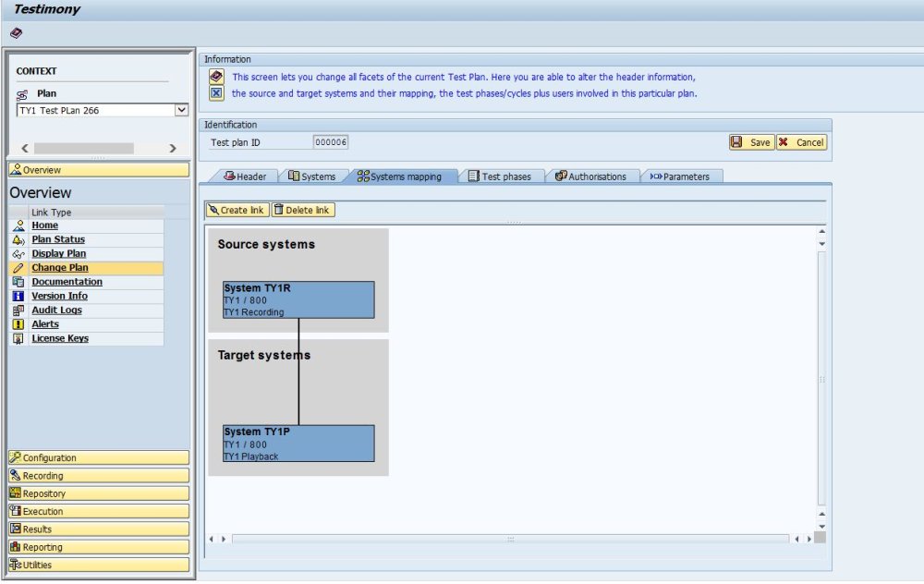Open the Change Plan link
The width and height of the screenshot is (924, 584).
pyautogui.click(x=60, y=268)
